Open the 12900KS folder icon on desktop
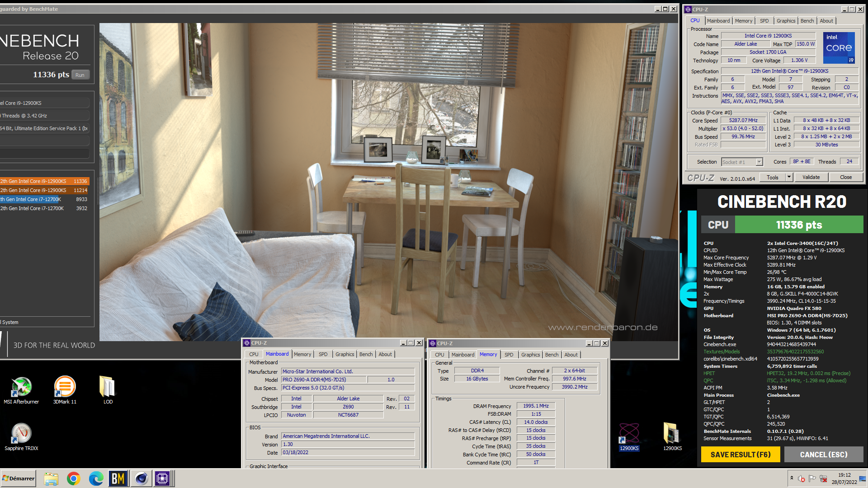This screenshot has height=488, width=868. click(672, 436)
